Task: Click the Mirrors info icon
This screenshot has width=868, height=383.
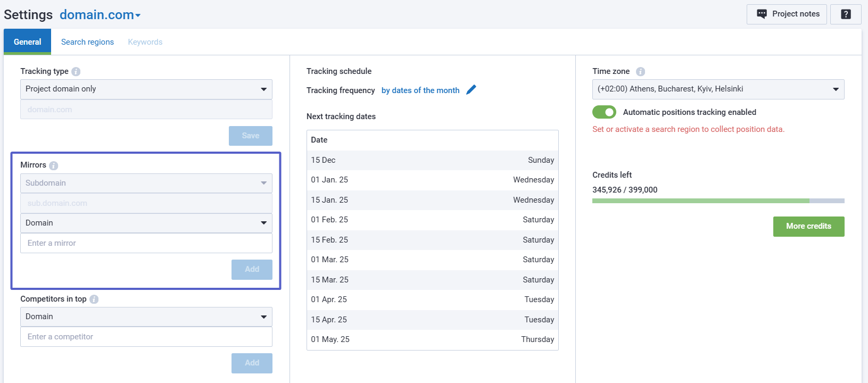Action: (54, 165)
